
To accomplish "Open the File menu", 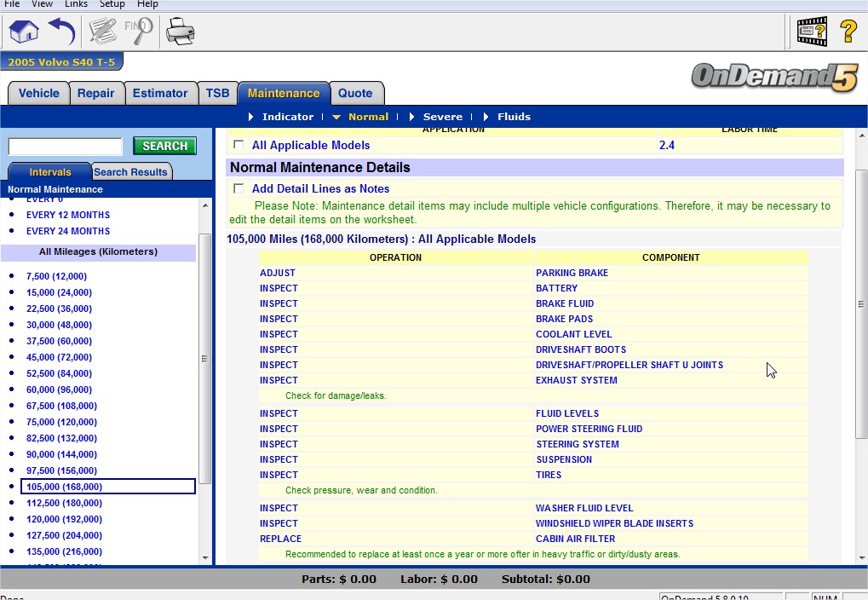I will [12, 4].
